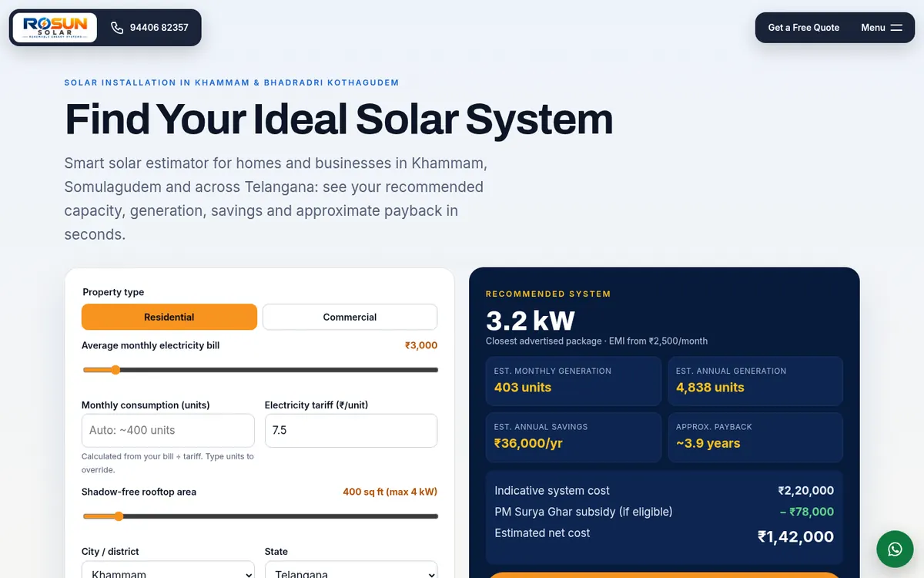Click the Calculated from your bill hint text
The image size is (924, 578).
[168, 463]
